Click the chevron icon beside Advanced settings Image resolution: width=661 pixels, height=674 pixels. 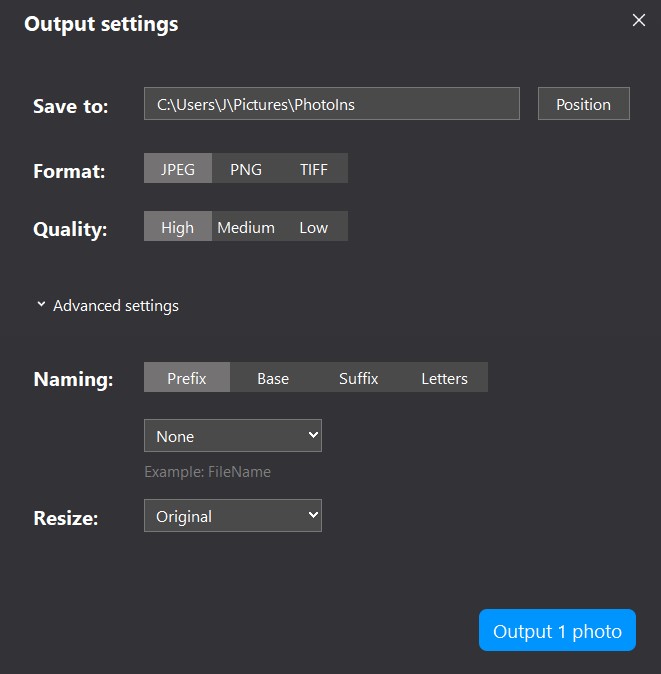point(41,304)
